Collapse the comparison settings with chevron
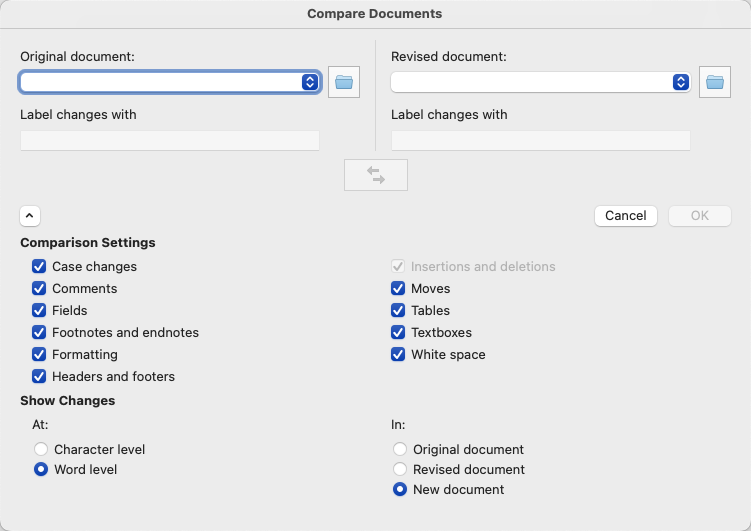751x531 pixels. point(29,215)
